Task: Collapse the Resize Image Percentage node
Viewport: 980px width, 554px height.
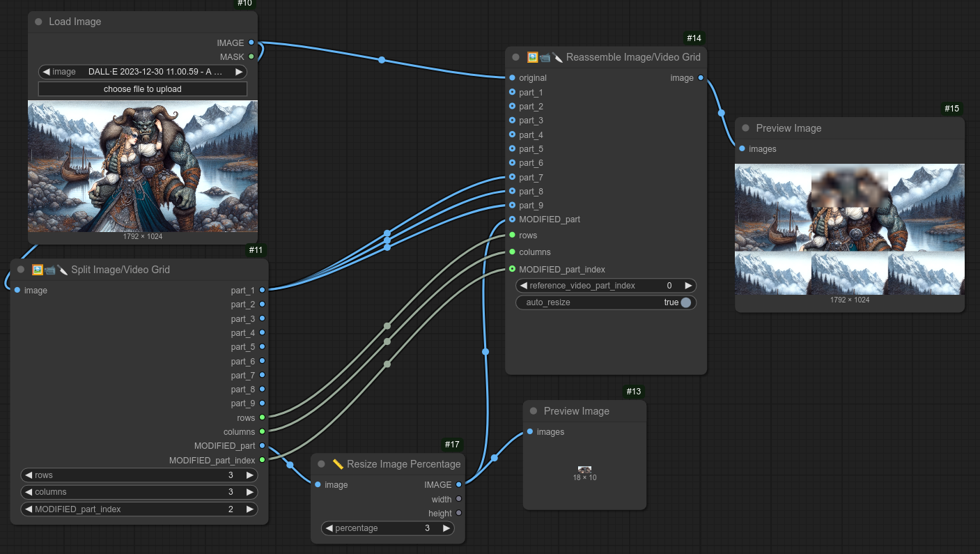Action: point(321,464)
